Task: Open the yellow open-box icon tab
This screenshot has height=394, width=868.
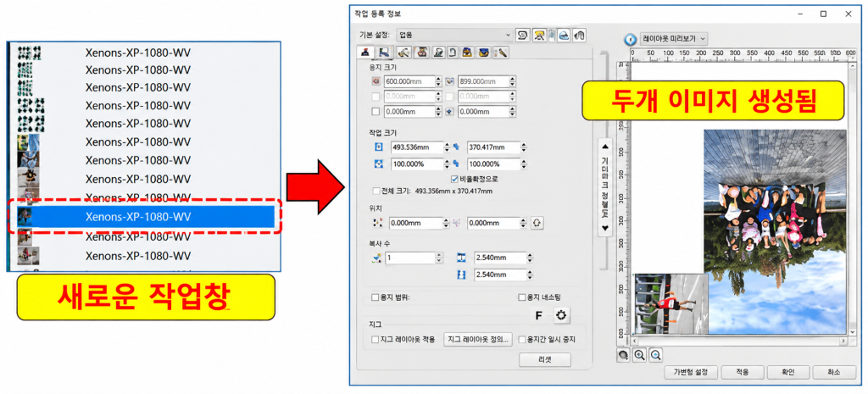Action: point(468,53)
